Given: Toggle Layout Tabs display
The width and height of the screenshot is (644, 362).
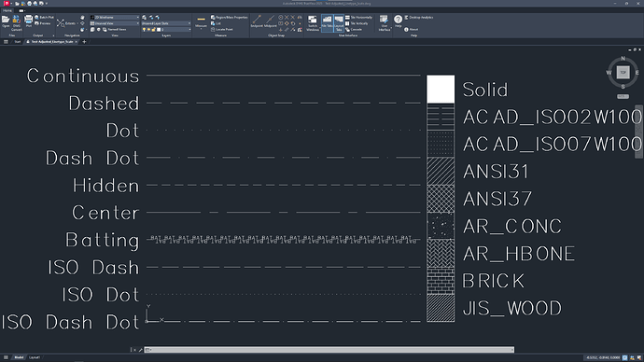Looking at the screenshot, I should click(339, 23).
